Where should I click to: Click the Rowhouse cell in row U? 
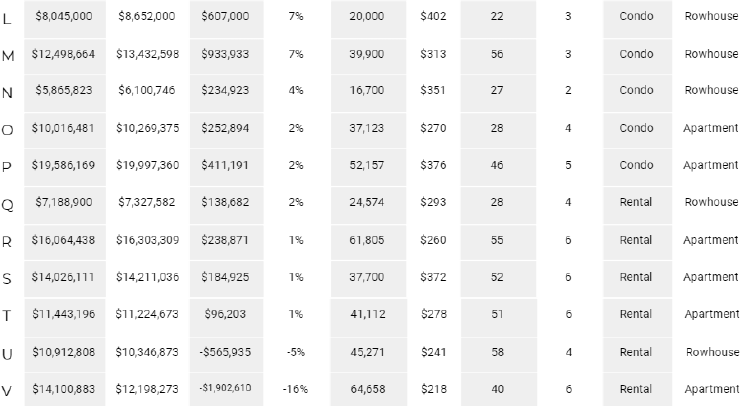point(711,351)
